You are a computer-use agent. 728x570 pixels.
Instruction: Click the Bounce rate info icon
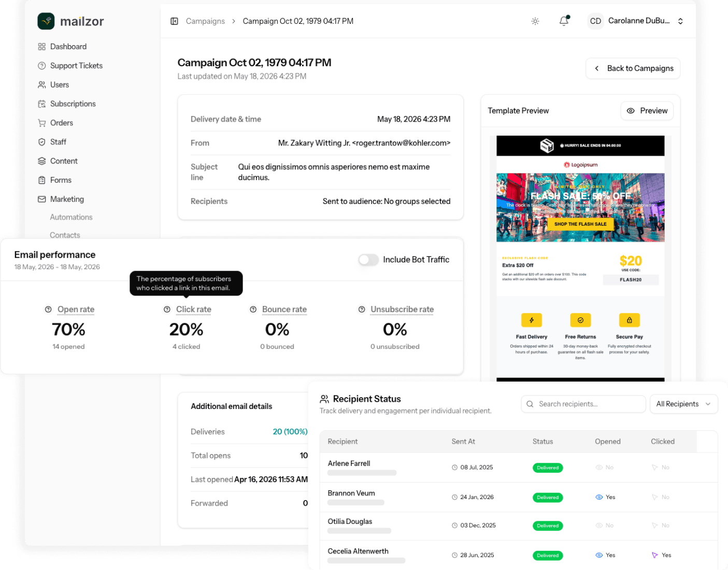[253, 310]
